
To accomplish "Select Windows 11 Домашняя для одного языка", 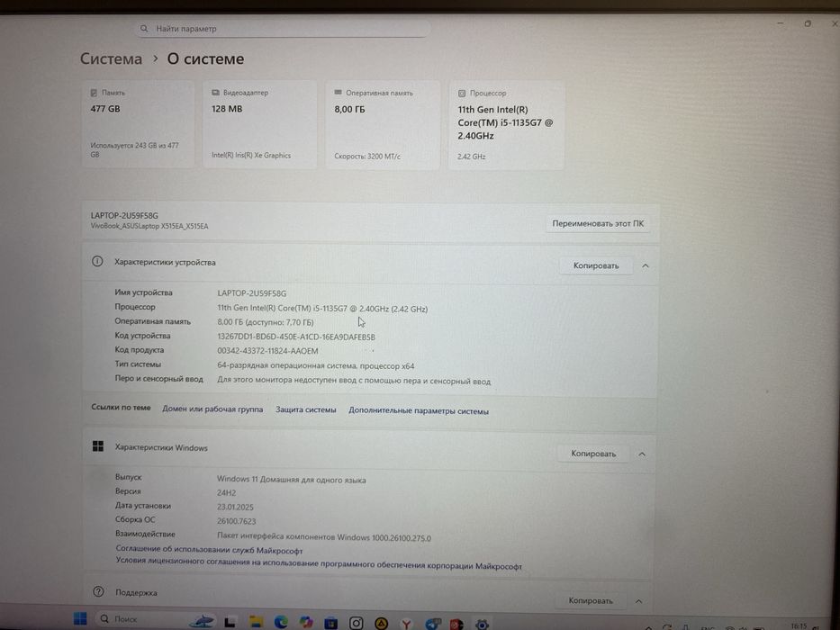I will pyautogui.click(x=292, y=480).
